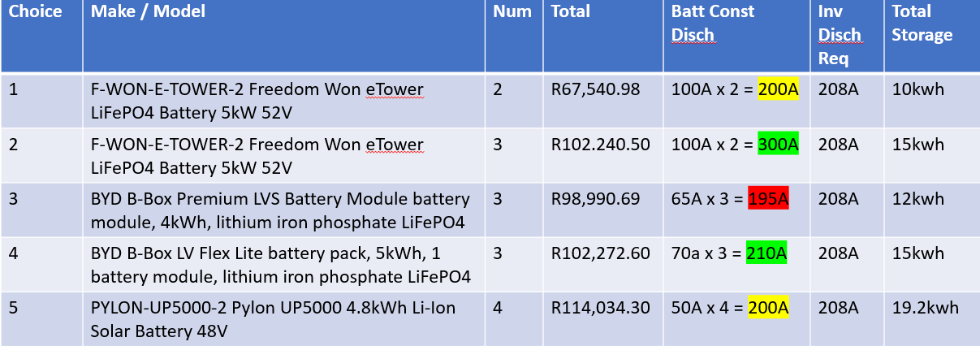This screenshot has width=980, height=346.
Task: Click the R98,990.69 total cell
Action: [595, 199]
